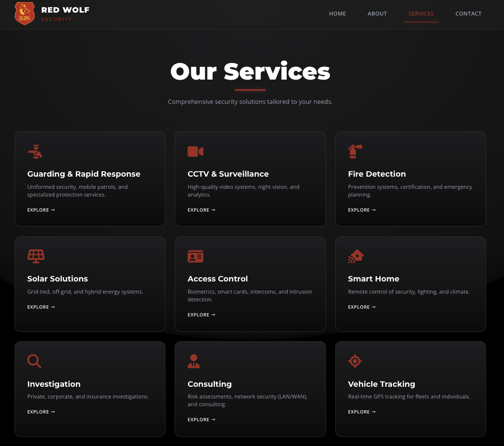Click the Solar Solutions panel icon
The height and width of the screenshot is (446, 504).
(x=36, y=256)
